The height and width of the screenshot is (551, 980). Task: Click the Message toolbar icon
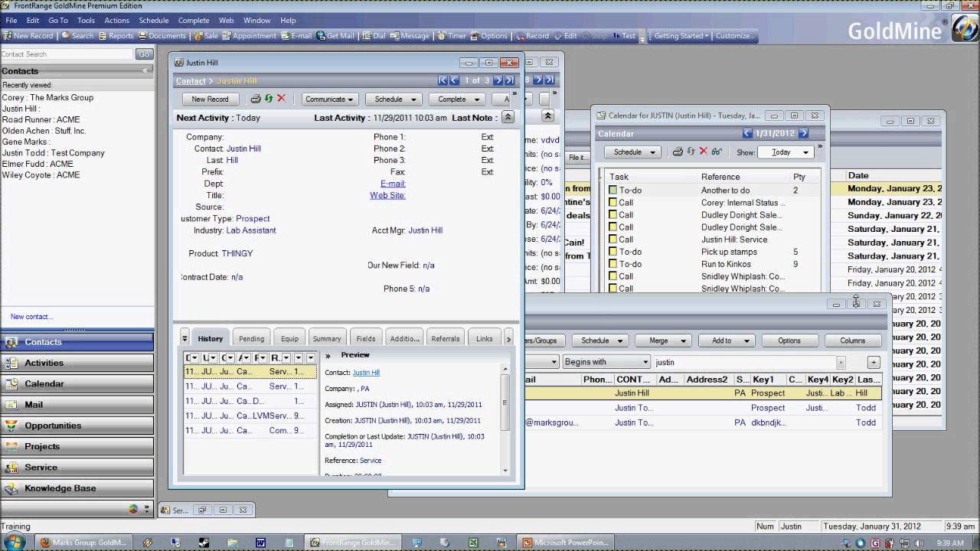pyautogui.click(x=410, y=36)
